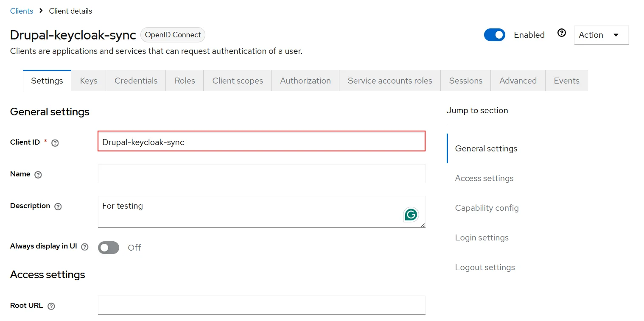This screenshot has width=644, height=321.
Task: Switch to the Keys tab
Action: coord(88,80)
